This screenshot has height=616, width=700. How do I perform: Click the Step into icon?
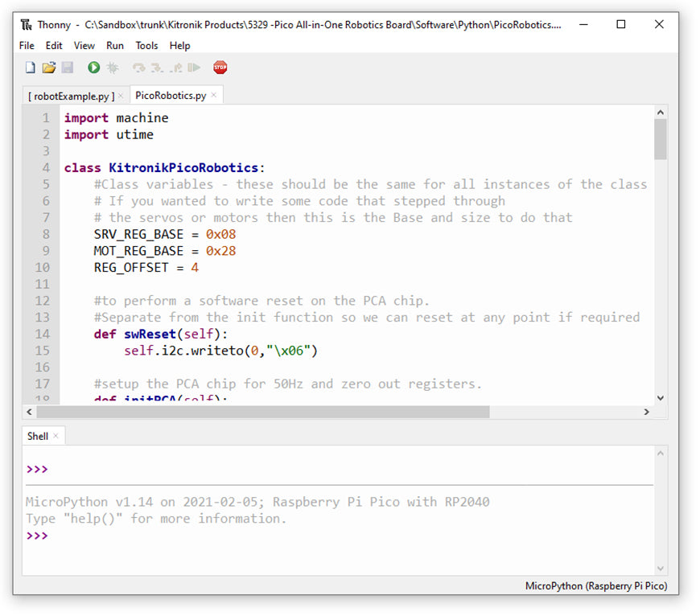157,68
